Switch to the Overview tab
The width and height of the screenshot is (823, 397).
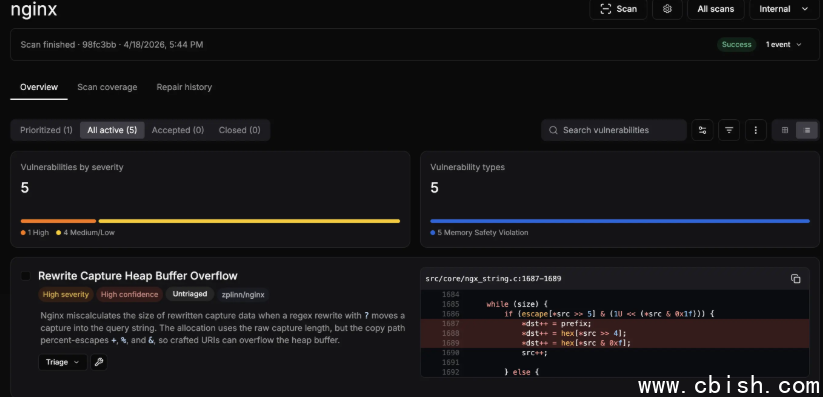[x=39, y=87]
